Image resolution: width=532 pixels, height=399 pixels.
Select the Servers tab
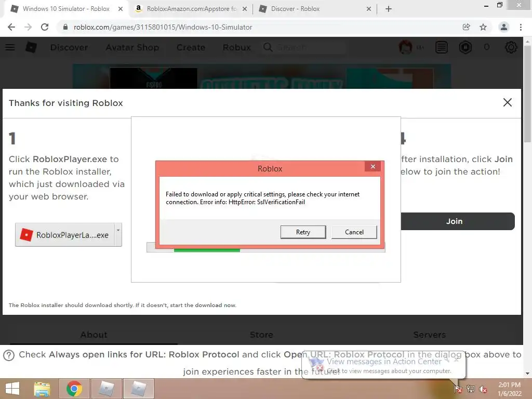429,335
